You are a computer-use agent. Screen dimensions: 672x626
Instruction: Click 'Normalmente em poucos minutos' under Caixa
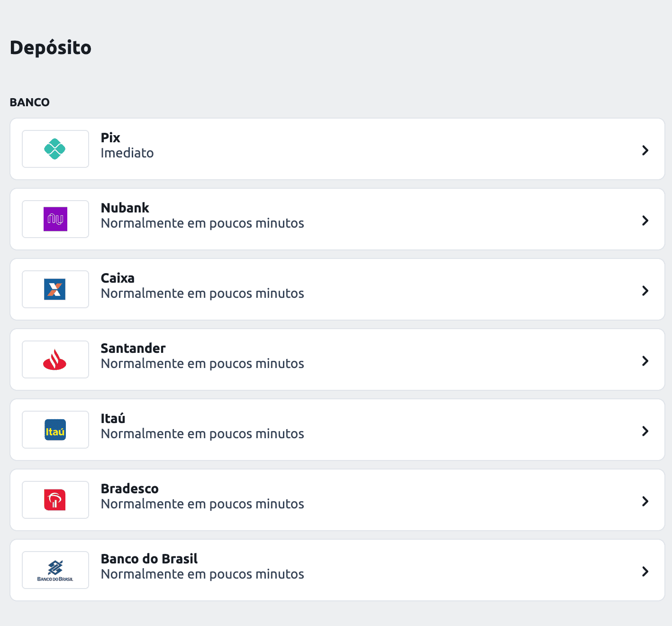202,294
